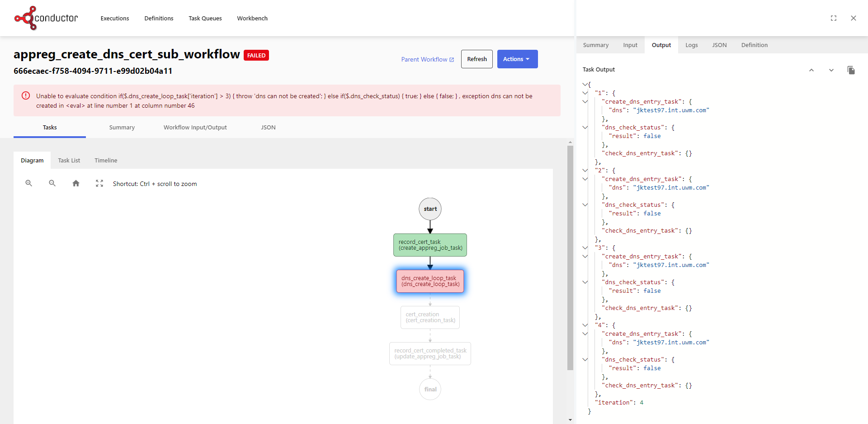Image resolution: width=868 pixels, height=424 pixels.
Task: Reset diagram view with the home icon
Action: 75,183
